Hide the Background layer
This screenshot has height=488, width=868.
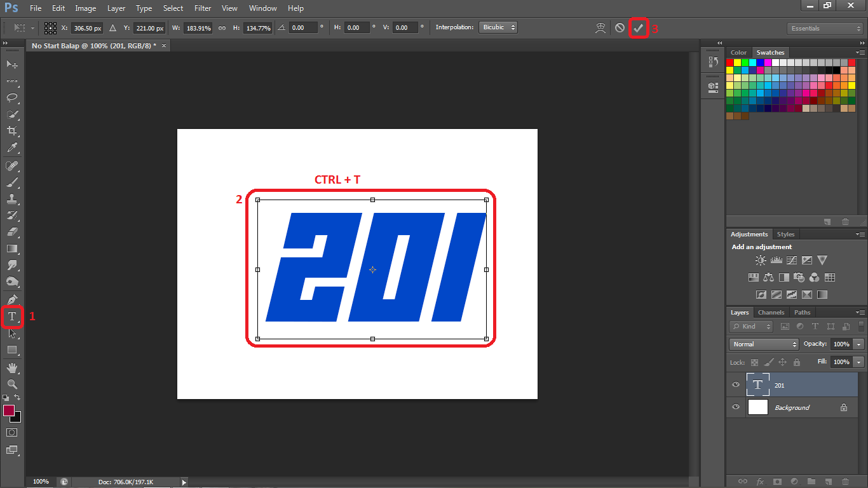tap(736, 407)
